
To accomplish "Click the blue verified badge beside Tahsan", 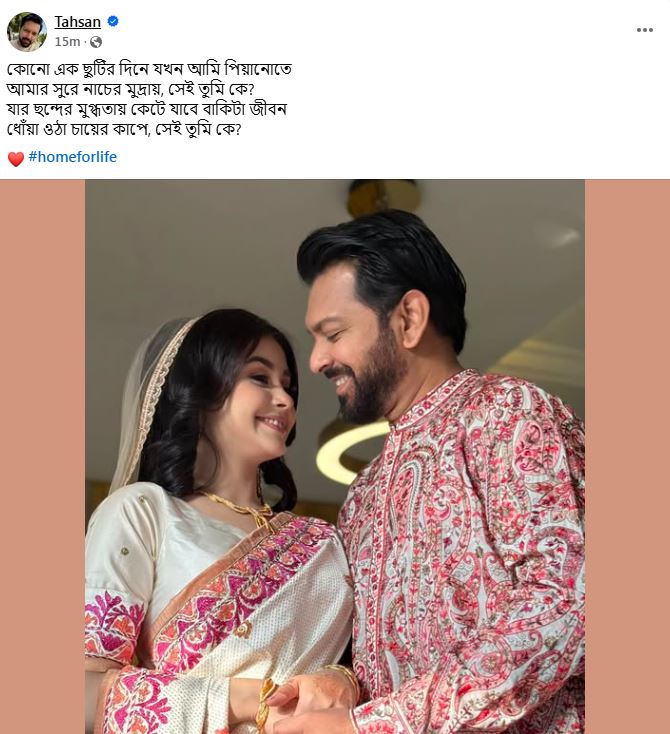I will click(113, 21).
